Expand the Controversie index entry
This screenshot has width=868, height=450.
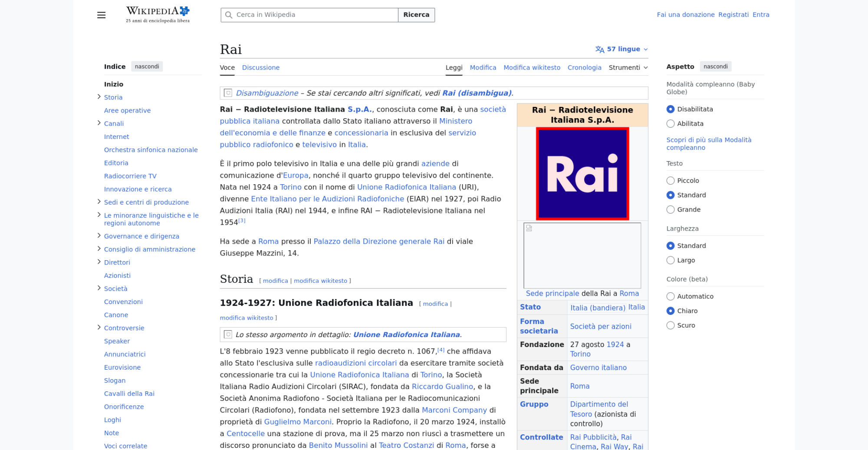pos(99,328)
